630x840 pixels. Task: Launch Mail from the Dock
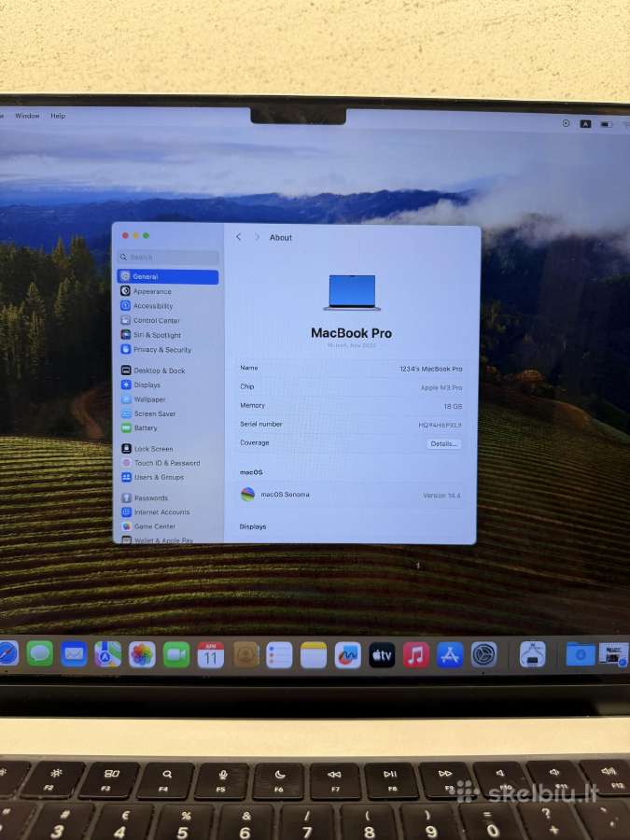(x=74, y=654)
